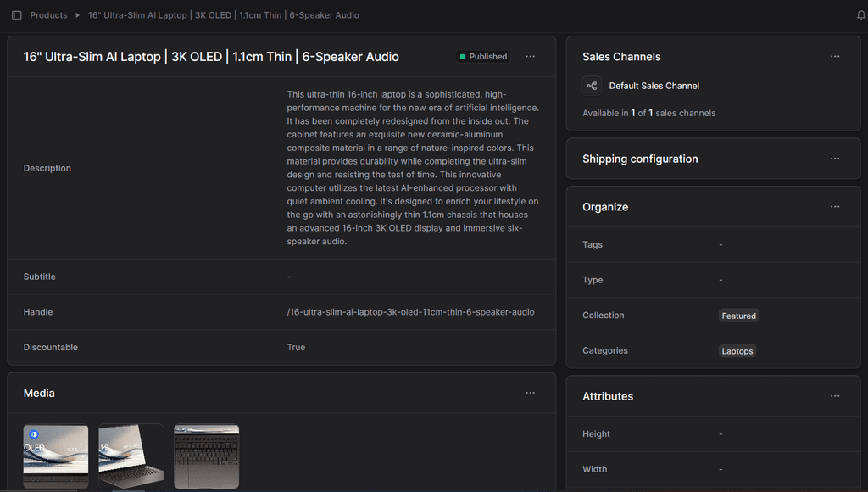Screen dimensions: 868x492
Task: Click the Published status badge
Action: coord(483,57)
